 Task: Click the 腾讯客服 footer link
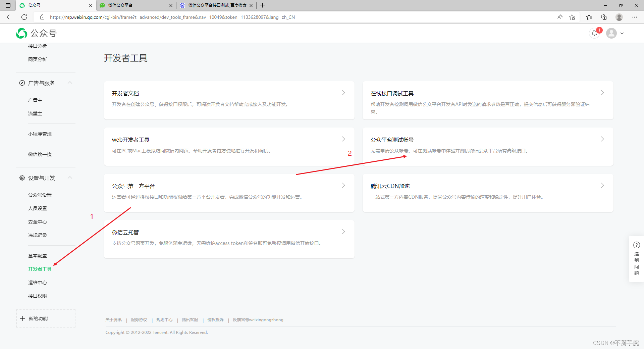[x=190, y=320]
